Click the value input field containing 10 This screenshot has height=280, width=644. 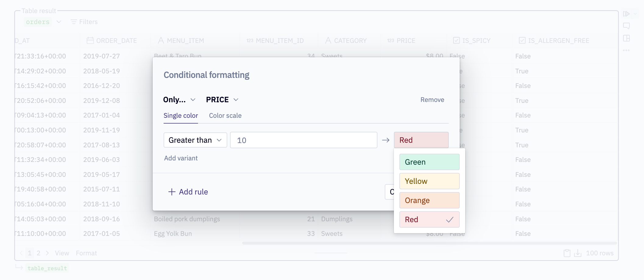[x=303, y=140]
